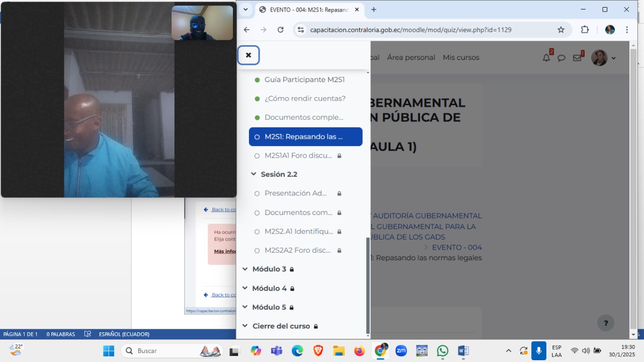Open the Guía Participante M2S1 item
The height and width of the screenshot is (362, 644).
(x=304, y=80)
